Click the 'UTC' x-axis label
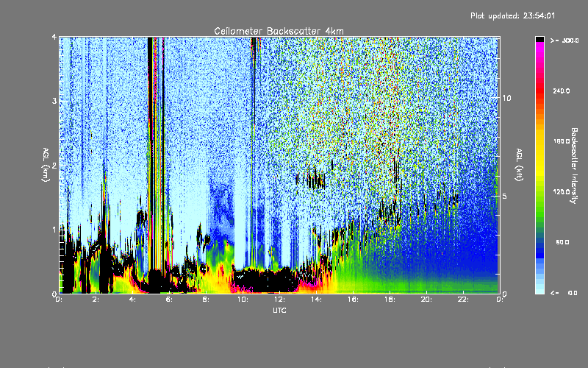The width and height of the screenshot is (588, 368). (279, 310)
